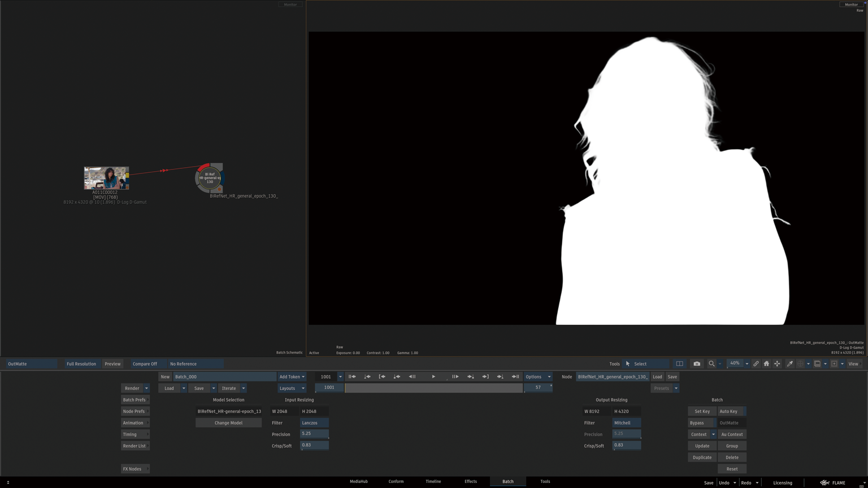
Task: Step back one frame
Action: click(412, 377)
